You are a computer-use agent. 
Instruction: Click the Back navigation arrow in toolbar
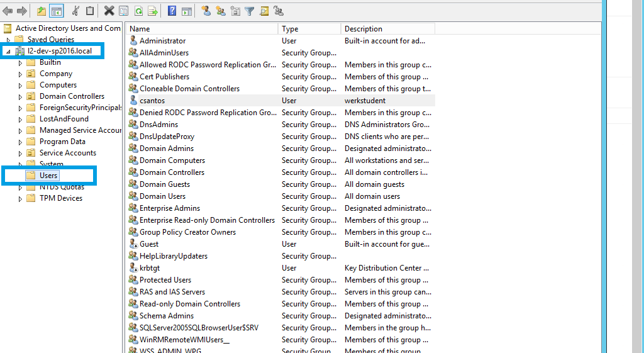tap(8, 11)
